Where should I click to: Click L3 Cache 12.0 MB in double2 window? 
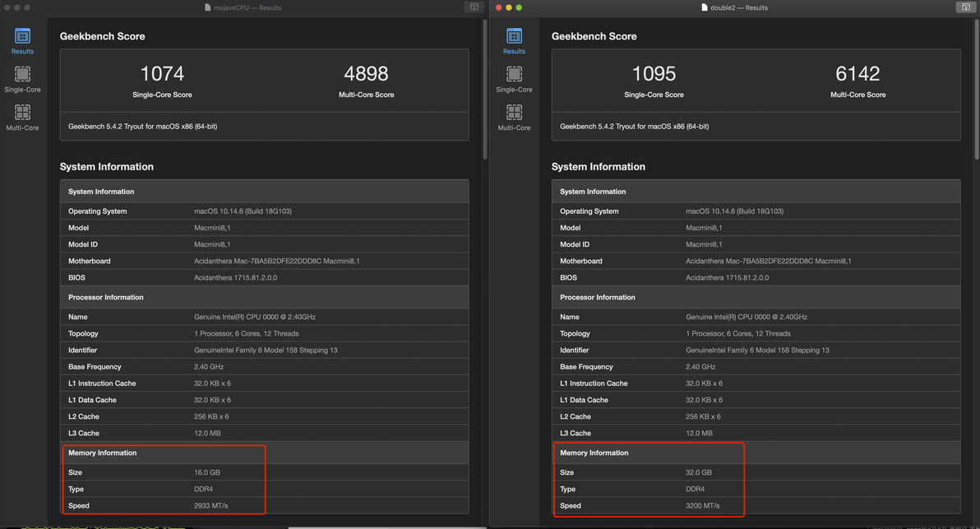point(700,434)
